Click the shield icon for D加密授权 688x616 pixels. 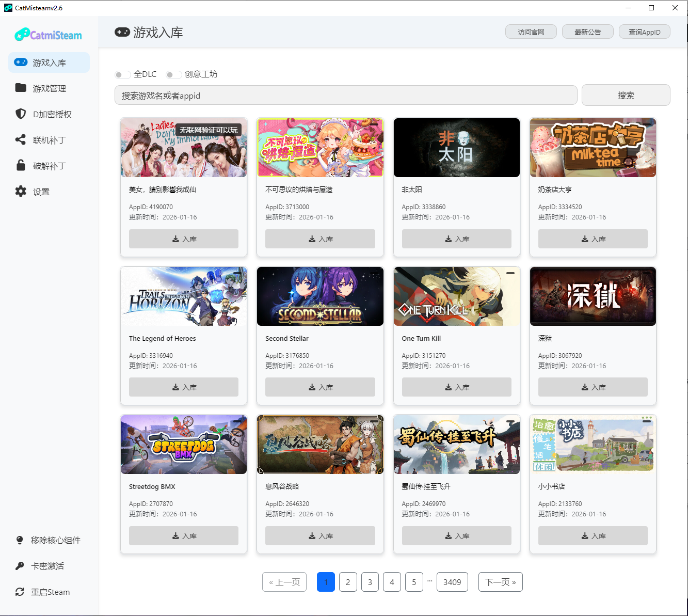(x=21, y=114)
